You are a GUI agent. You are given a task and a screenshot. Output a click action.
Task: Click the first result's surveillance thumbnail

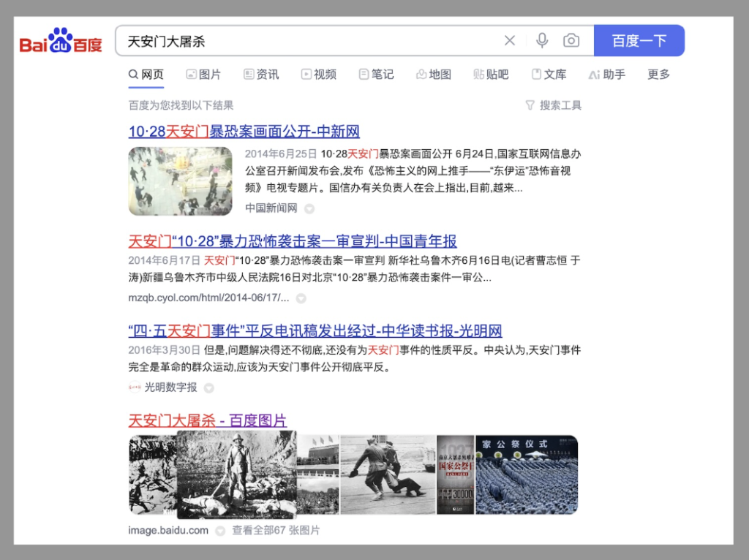pyautogui.click(x=181, y=181)
